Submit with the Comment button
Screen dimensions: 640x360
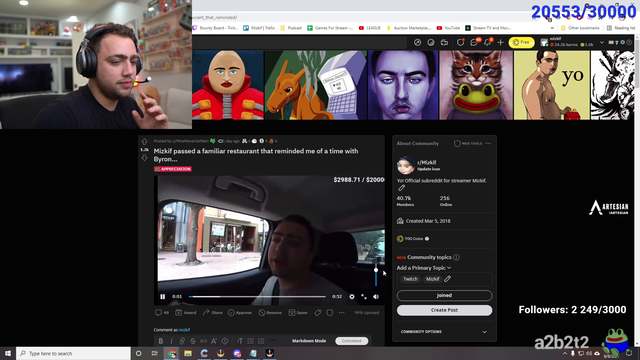click(x=351, y=341)
